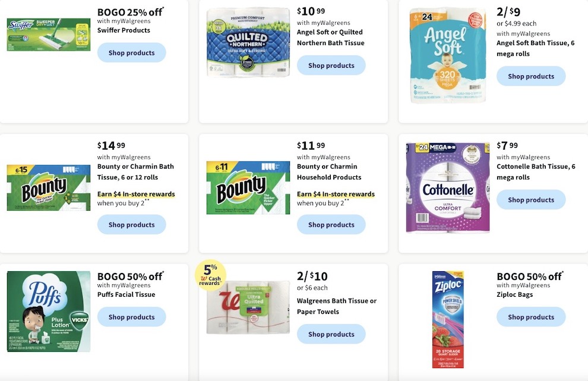Open the Bounty 6=15 rolls package image
The height and width of the screenshot is (381, 588).
(x=48, y=188)
